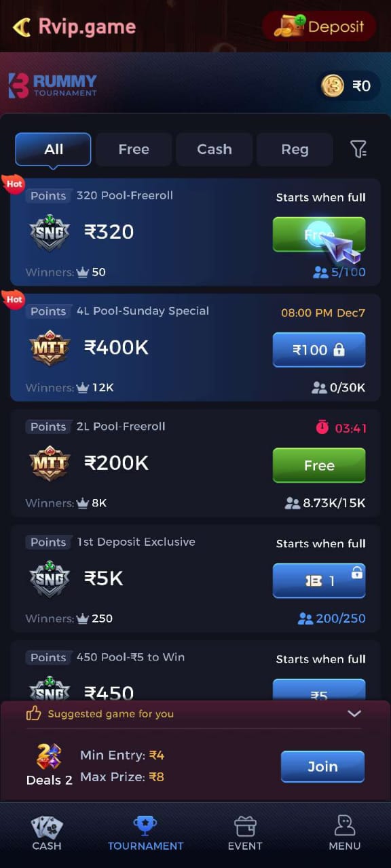Tap the MTT badge of ₹400K tournament
The height and width of the screenshot is (868, 391).
(x=50, y=349)
